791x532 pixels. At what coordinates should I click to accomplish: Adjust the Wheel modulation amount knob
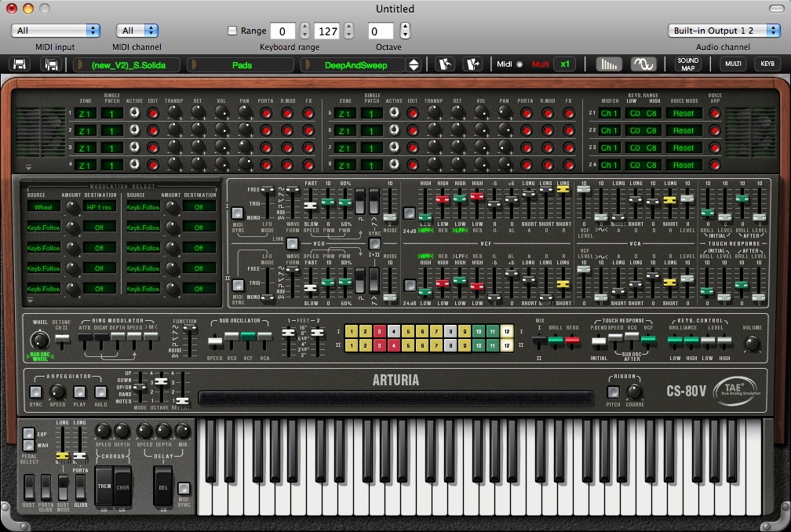[73, 206]
